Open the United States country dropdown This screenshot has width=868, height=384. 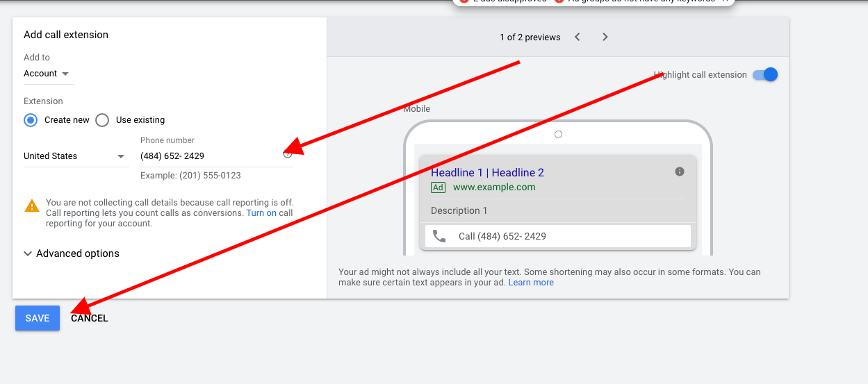76,156
